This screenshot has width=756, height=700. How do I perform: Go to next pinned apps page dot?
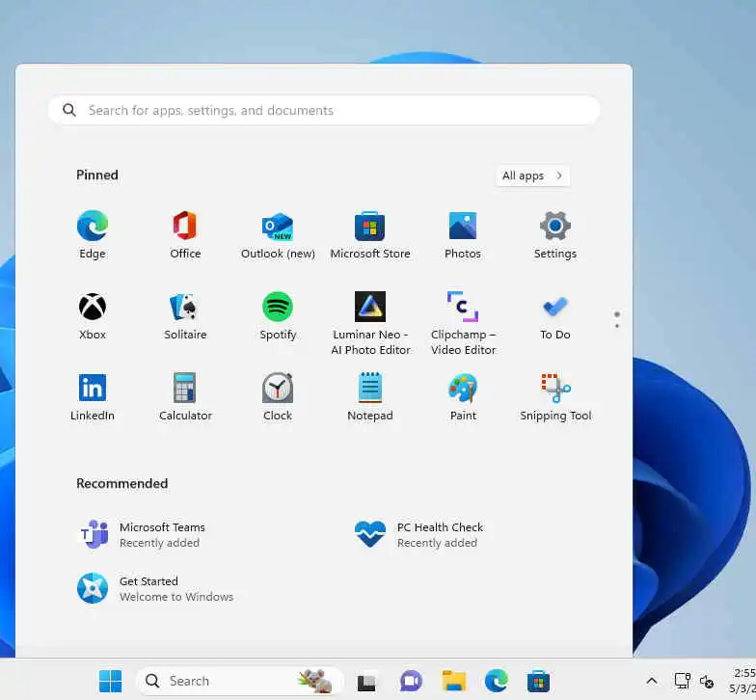[617, 326]
